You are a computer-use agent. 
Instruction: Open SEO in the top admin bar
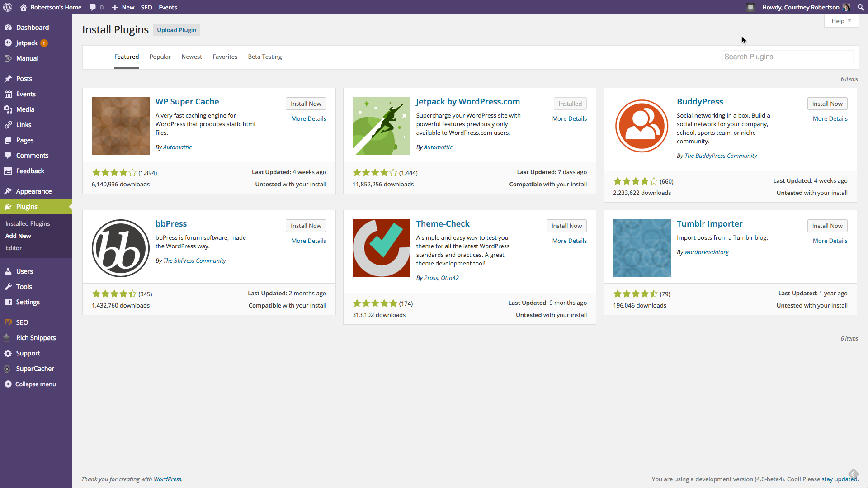(x=146, y=7)
